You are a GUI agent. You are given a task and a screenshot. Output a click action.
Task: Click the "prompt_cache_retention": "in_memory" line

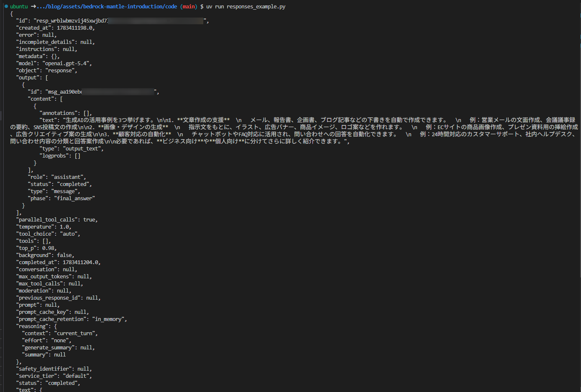(x=72, y=319)
